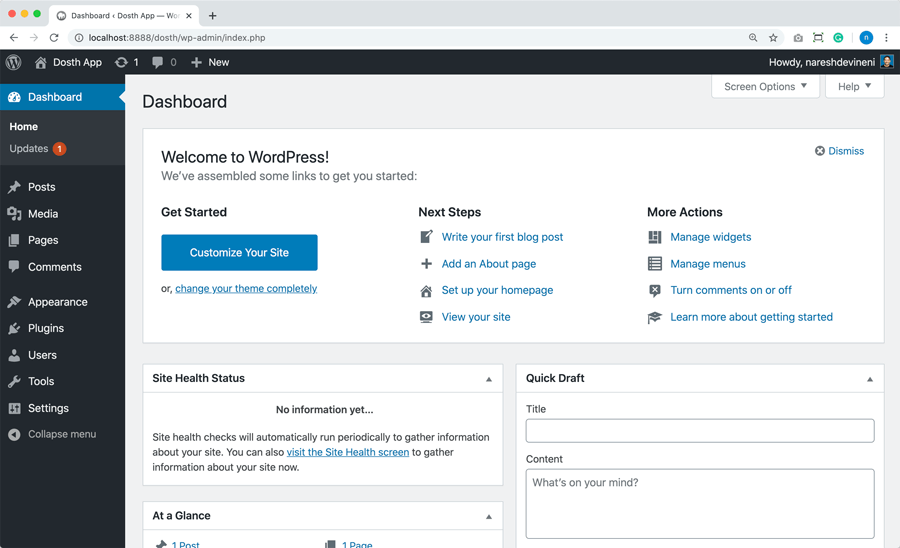
Task: Click the Set up your homepage link
Action: click(x=498, y=290)
